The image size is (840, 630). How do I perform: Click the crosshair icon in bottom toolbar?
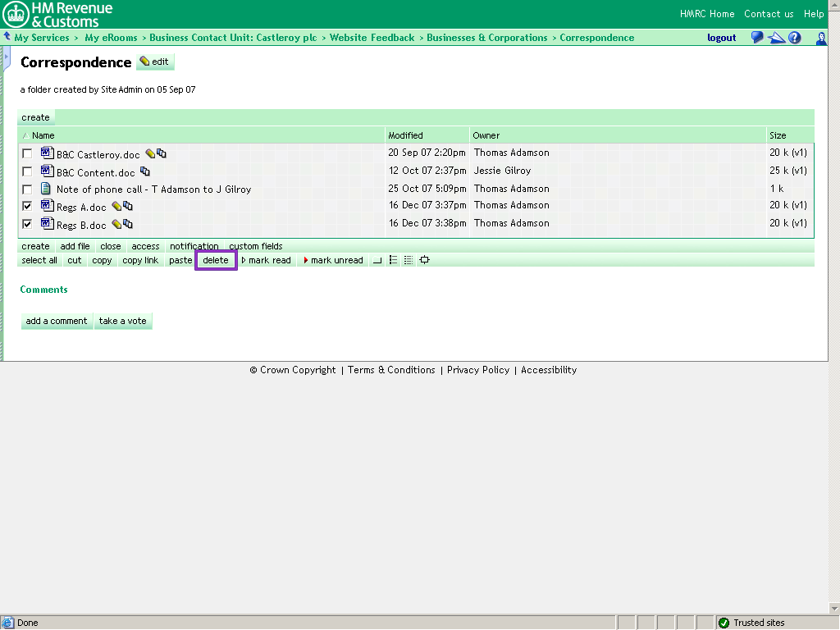(x=424, y=260)
